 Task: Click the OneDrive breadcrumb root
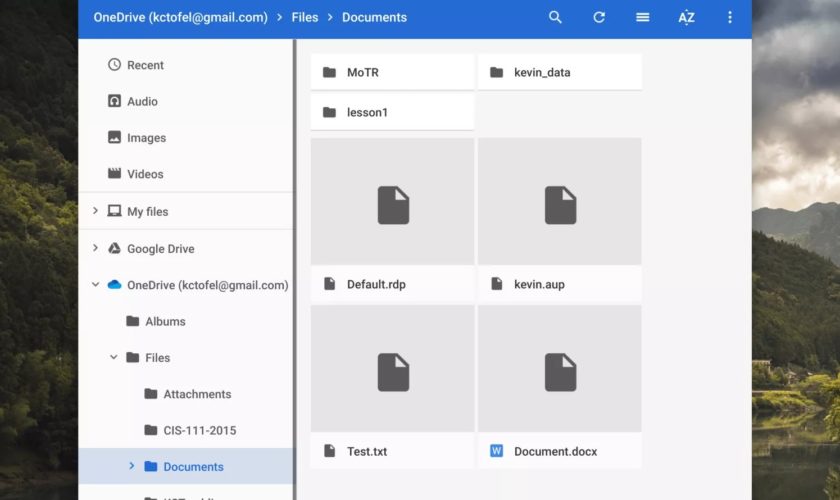click(180, 17)
